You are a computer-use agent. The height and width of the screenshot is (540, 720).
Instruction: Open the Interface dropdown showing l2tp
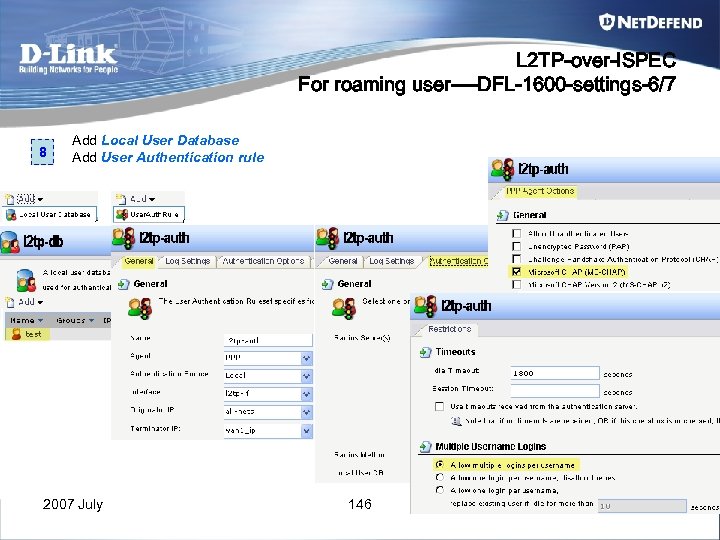click(x=306, y=394)
